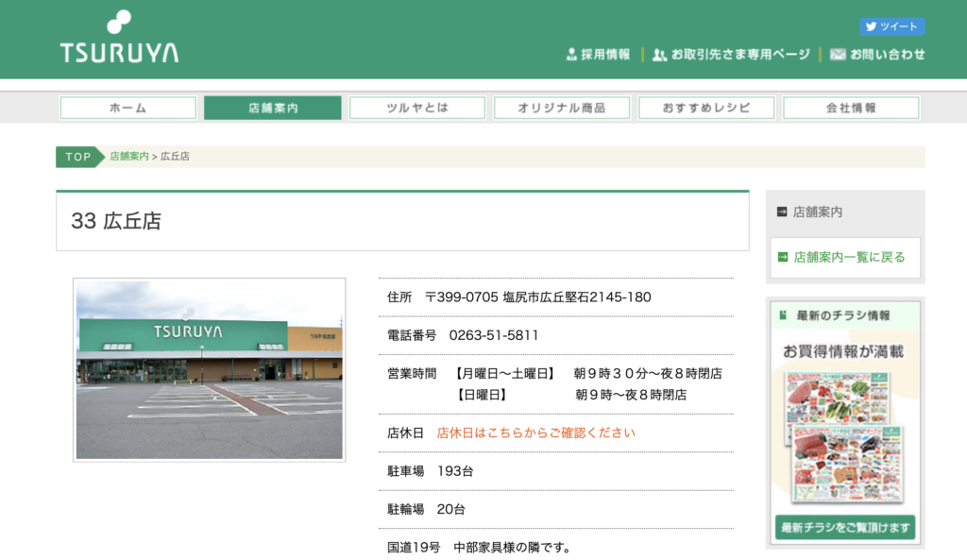Screen dimensions: 967x560
Task: Open the ツルヤとは navigation tab
Action: pyautogui.click(x=416, y=108)
